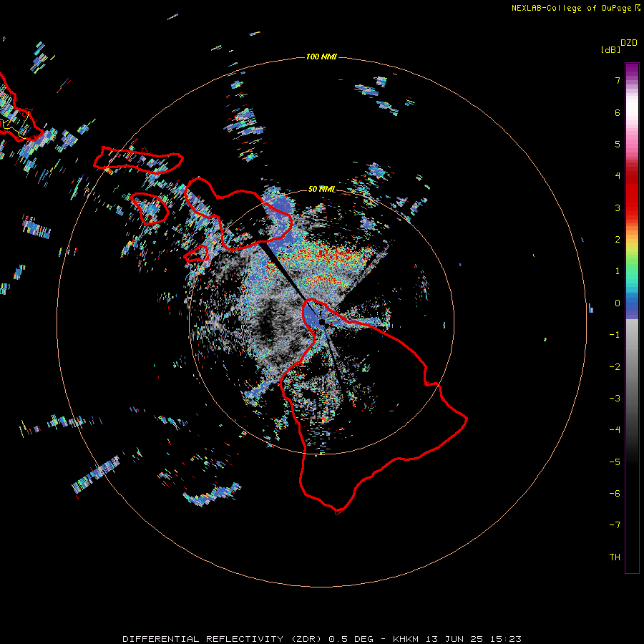Viewport: 644px width, 644px height.
Task: Click the TH threshold label on the legend
Action: [615, 557]
